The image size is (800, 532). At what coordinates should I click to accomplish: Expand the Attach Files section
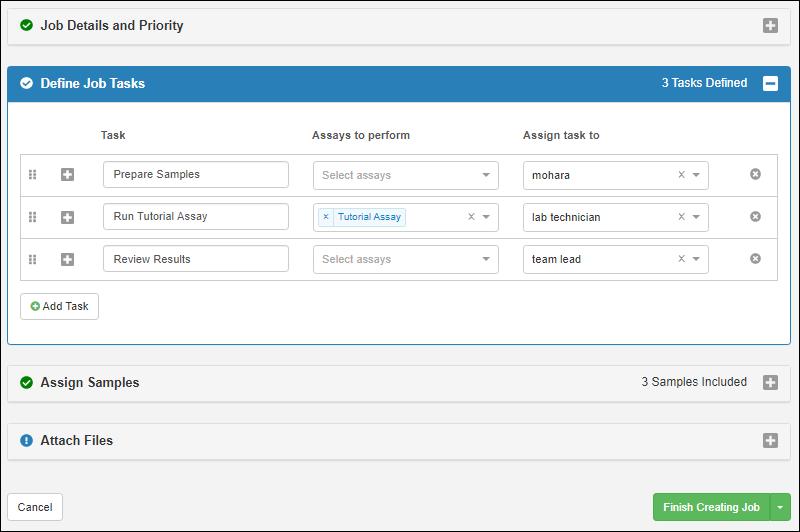click(x=770, y=441)
